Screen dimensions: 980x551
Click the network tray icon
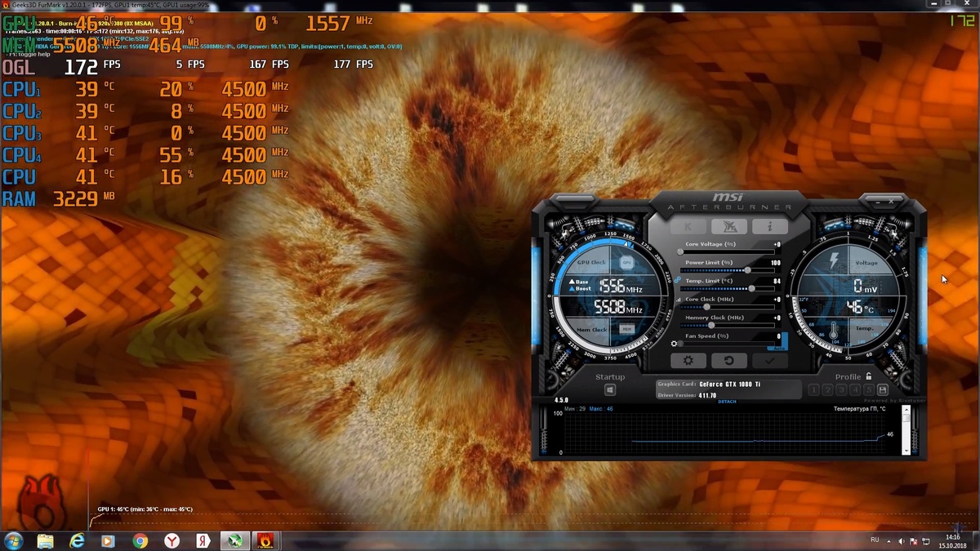coord(925,540)
